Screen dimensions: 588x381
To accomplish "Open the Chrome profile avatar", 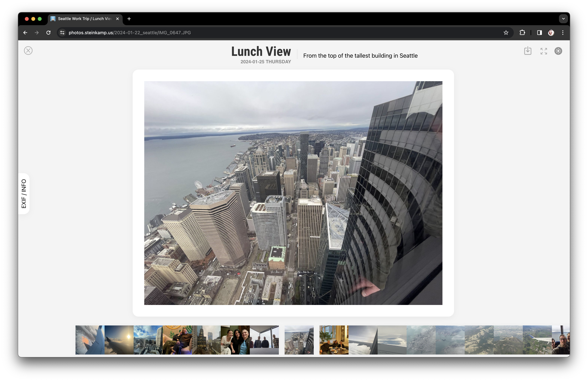I will 551,33.
